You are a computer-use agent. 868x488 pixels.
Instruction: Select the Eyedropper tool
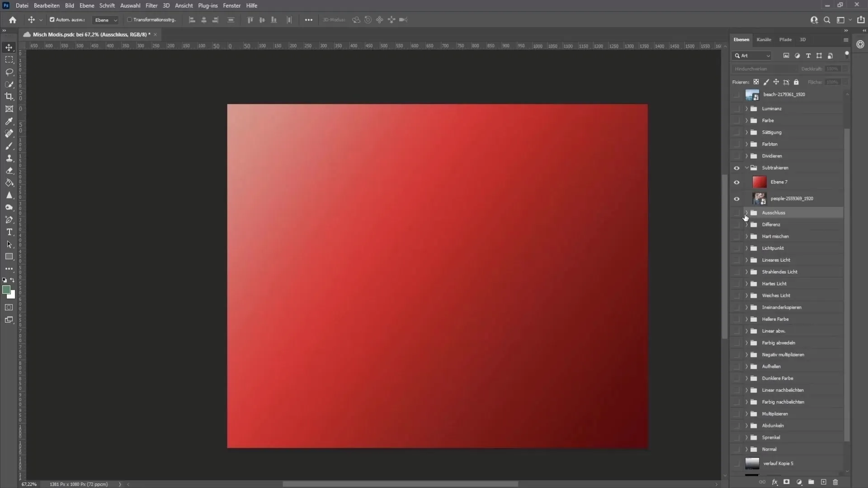point(9,121)
